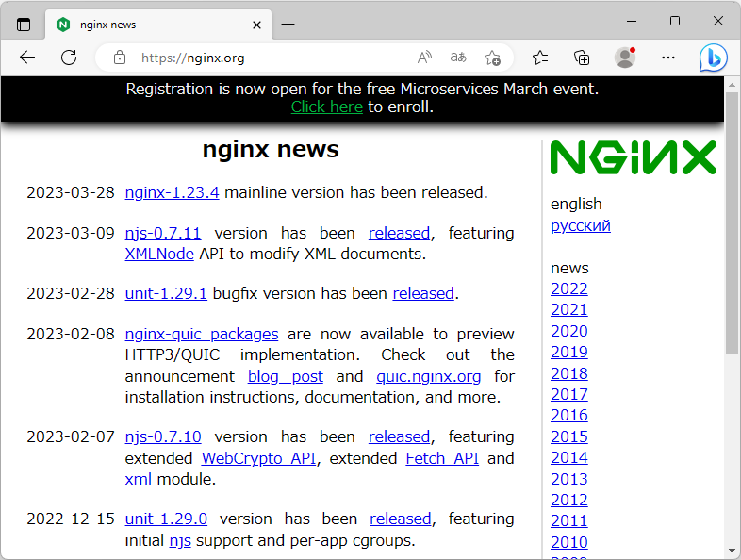
Task: Open the Collections icon
Action: [582, 58]
